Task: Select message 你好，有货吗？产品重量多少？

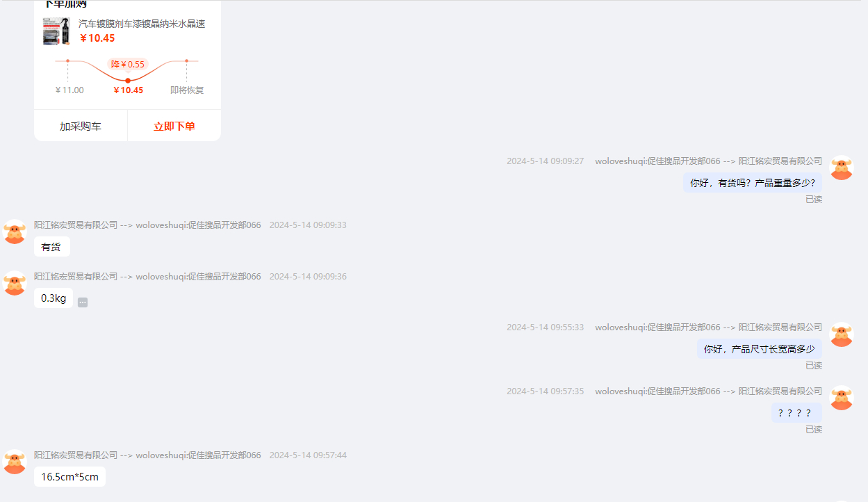Action: coord(752,183)
